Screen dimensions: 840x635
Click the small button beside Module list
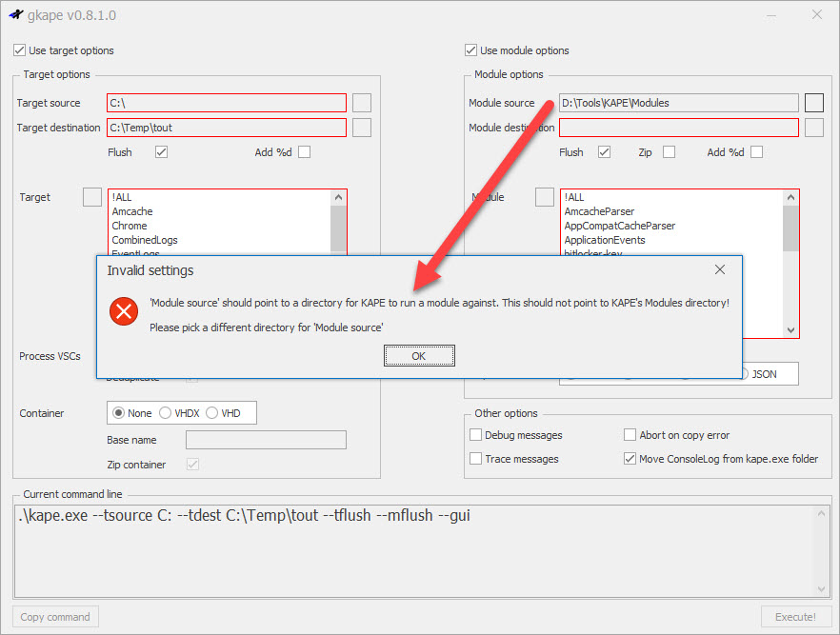click(545, 196)
